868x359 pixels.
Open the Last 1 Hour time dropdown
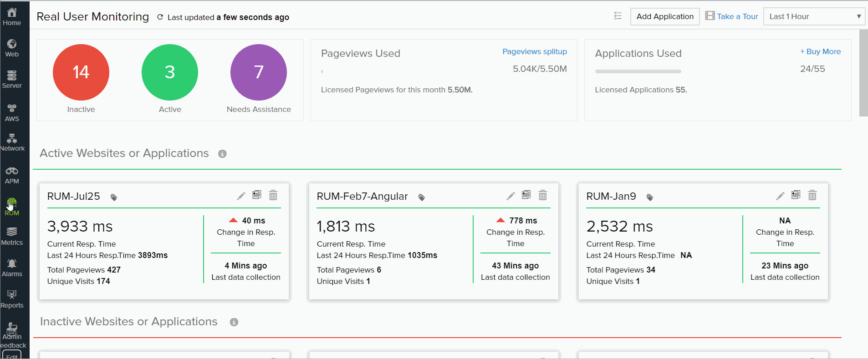coord(814,16)
